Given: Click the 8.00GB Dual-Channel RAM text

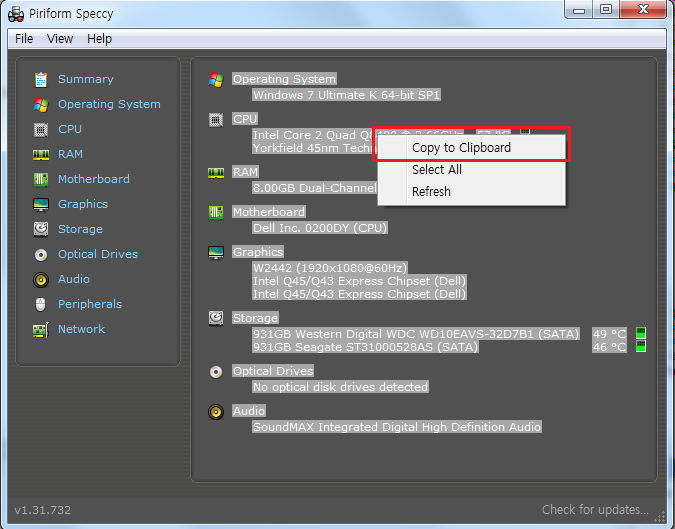Looking at the screenshot, I should click(315, 188).
